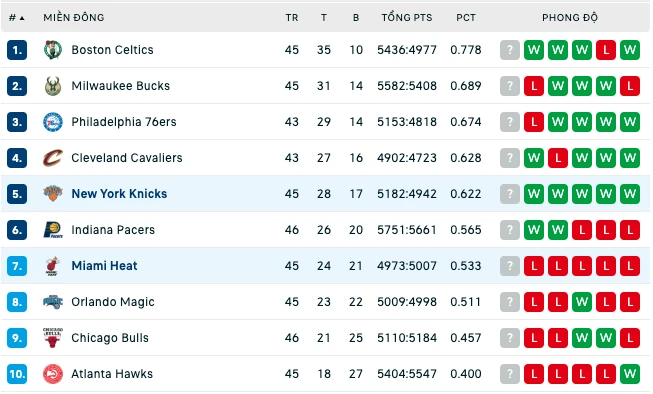The width and height of the screenshot is (653, 394).
Task: Select the MIỀN ĐÔNG conference header
Action: click(74, 17)
